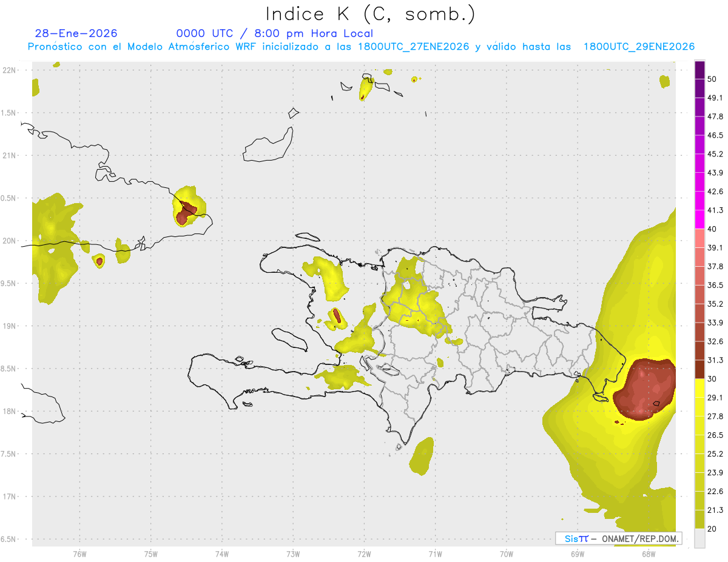
Task: Click the "20" value on the color scale
Action: [x=712, y=529]
